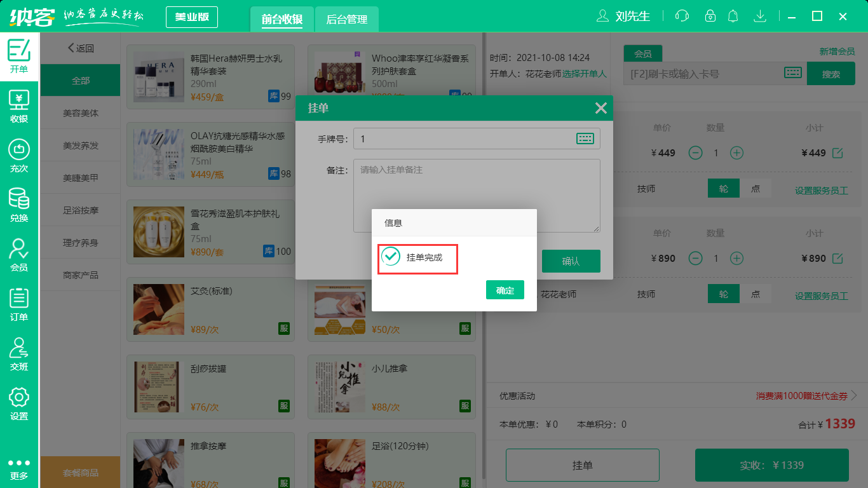Switch second technician assignment to 点 mode
The image size is (868, 488).
click(756, 294)
